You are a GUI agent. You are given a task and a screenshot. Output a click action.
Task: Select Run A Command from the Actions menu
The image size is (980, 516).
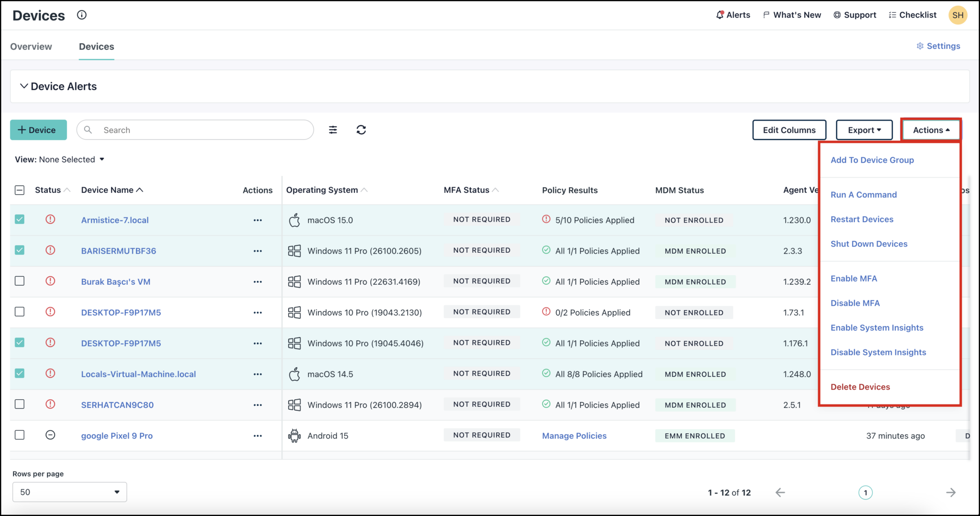(x=863, y=194)
